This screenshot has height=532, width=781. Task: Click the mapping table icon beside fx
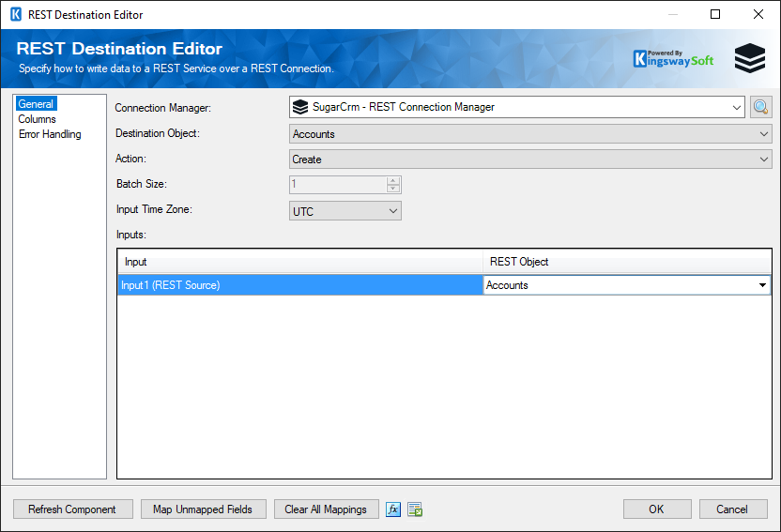pyautogui.click(x=415, y=509)
